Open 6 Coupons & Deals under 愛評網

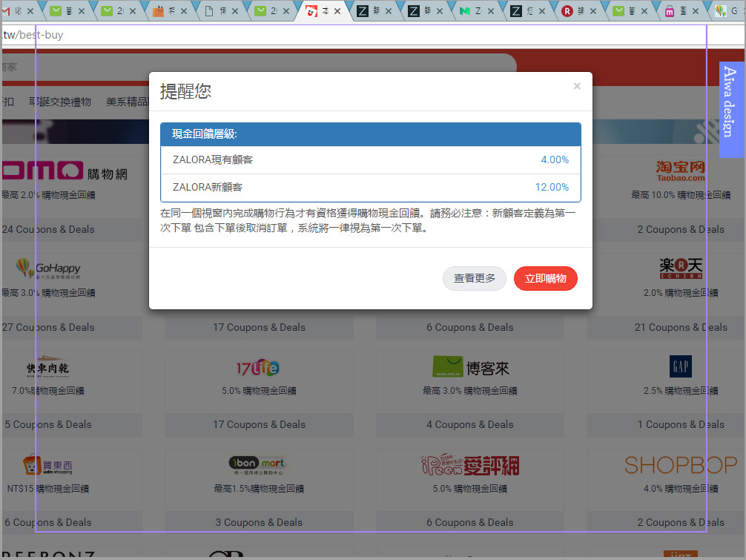pyautogui.click(x=469, y=522)
